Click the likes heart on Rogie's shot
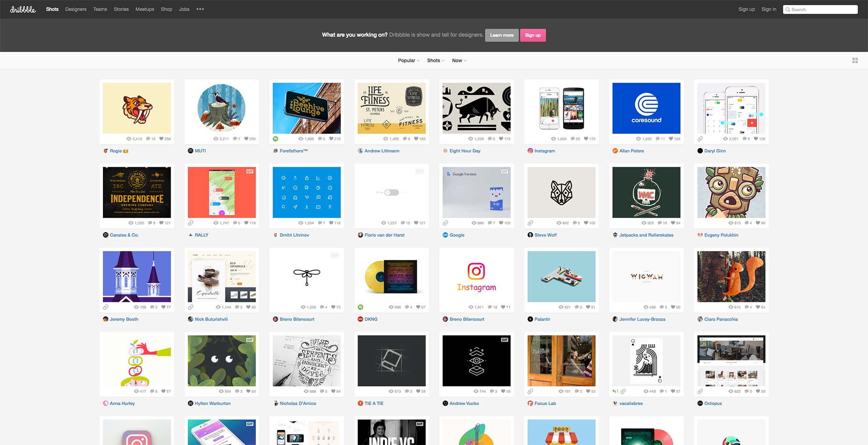 point(161,139)
